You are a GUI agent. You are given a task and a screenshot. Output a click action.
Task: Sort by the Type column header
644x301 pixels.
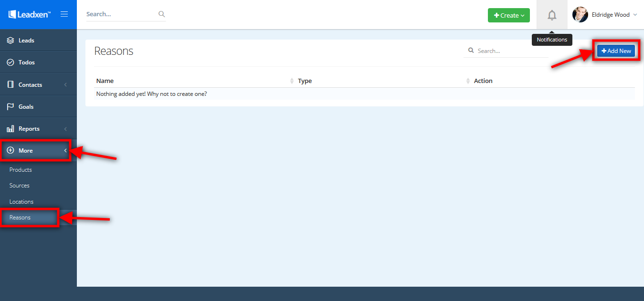point(305,81)
